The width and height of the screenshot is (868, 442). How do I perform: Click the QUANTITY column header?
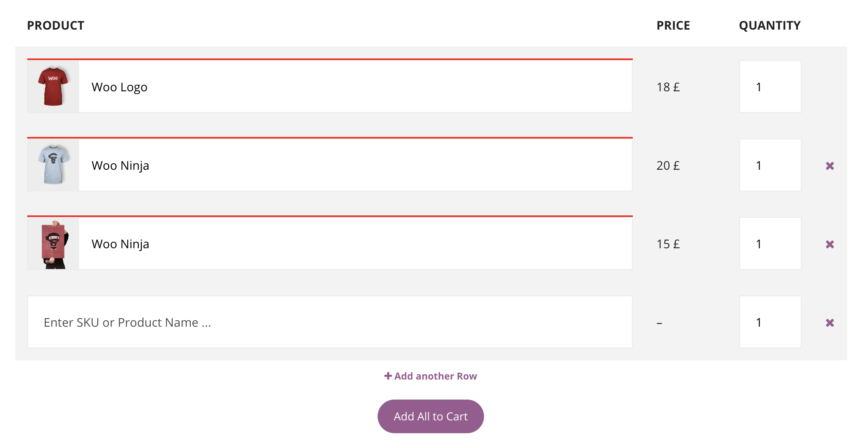point(770,25)
